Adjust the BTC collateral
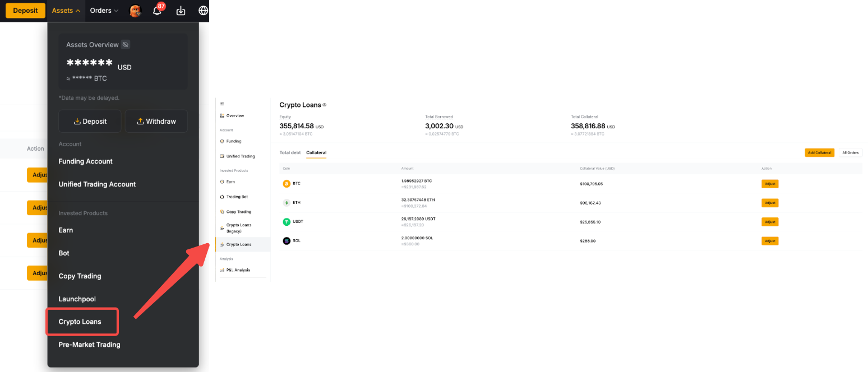The height and width of the screenshot is (372, 868). coord(769,184)
